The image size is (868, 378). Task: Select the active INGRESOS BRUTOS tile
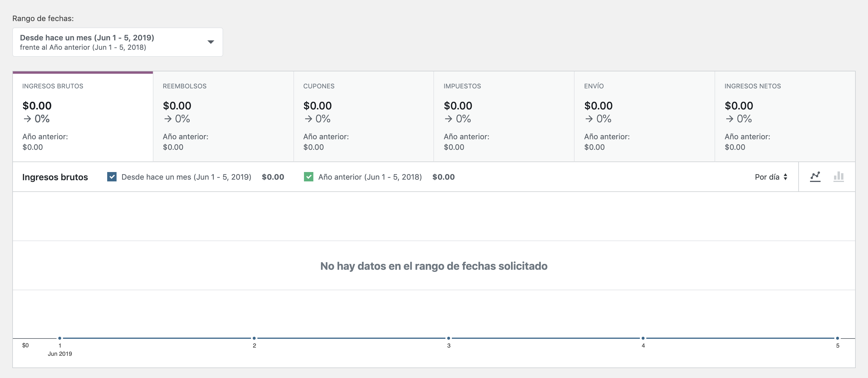(x=83, y=116)
